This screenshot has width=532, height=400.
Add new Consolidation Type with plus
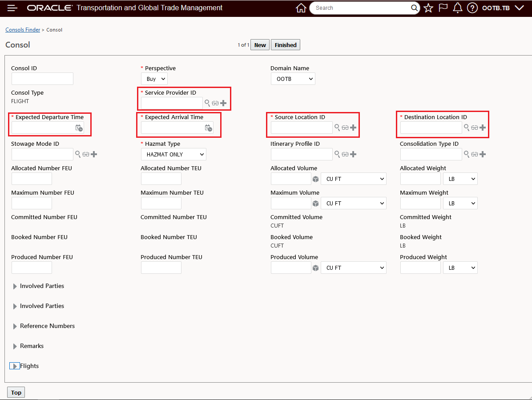pyautogui.click(x=483, y=154)
